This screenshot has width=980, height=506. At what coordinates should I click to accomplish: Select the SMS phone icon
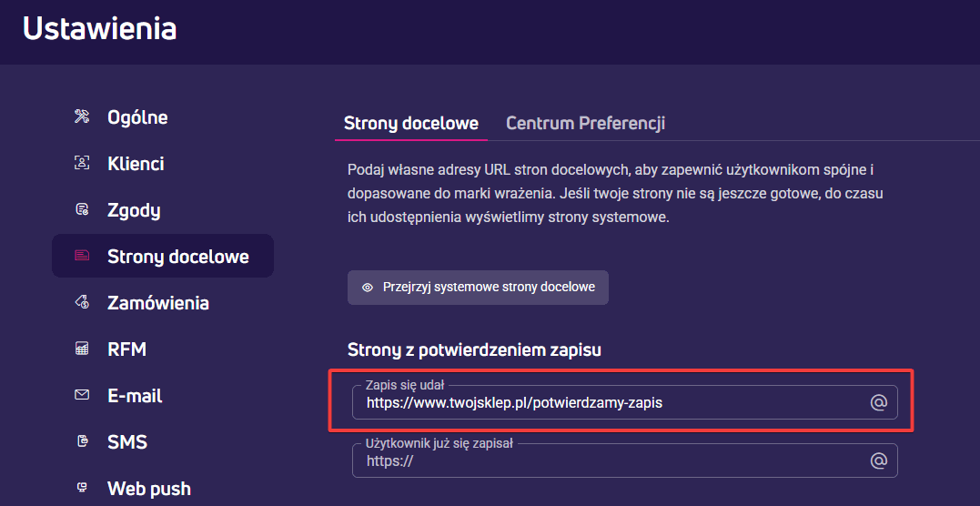coord(82,441)
